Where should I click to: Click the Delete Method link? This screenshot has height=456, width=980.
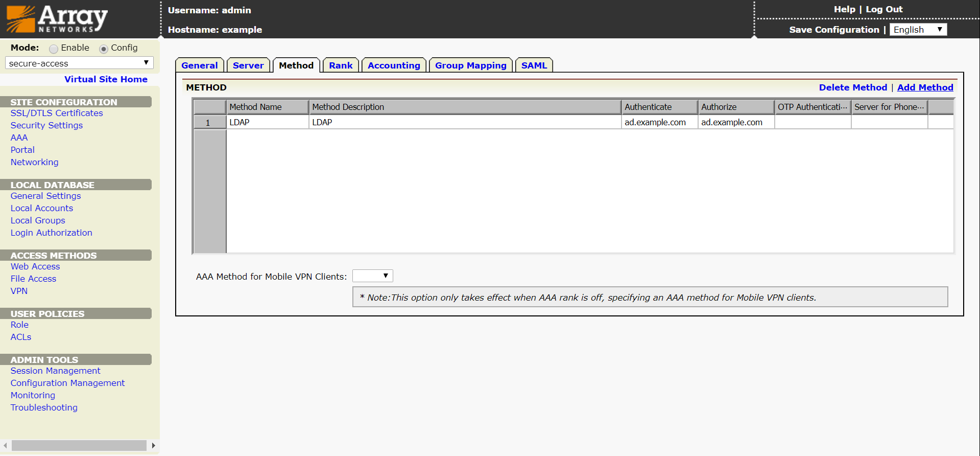point(853,87)
